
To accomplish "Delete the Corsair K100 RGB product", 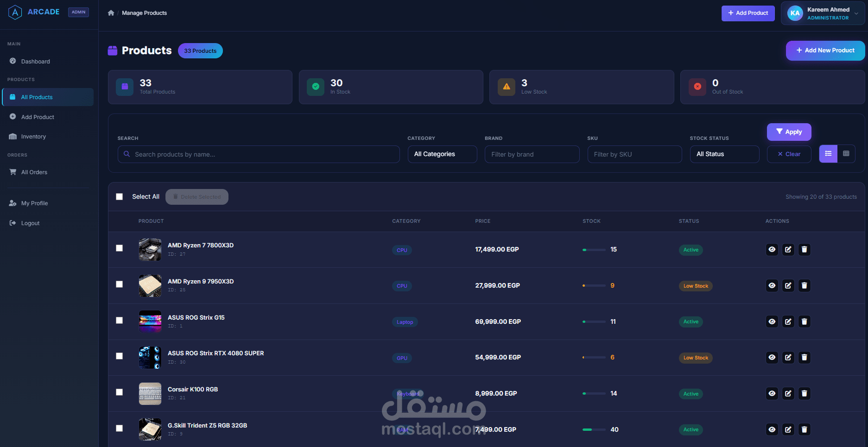I will [x=804, y=394].
